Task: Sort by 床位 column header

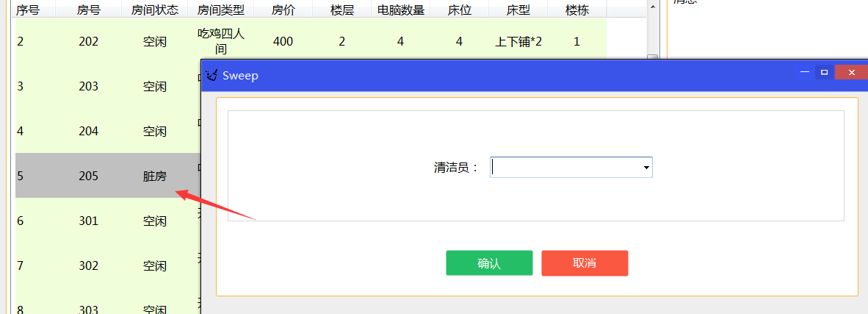Action: coord(460,10)
